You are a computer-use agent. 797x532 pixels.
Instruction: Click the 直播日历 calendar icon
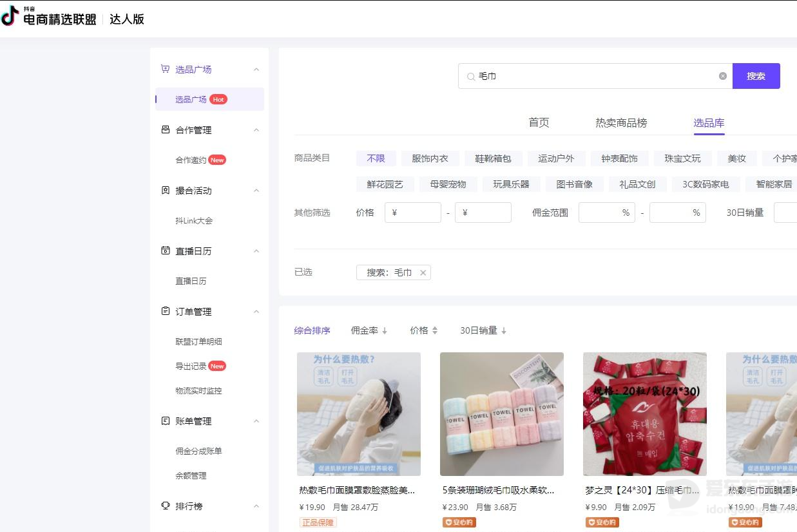[166, 251]
